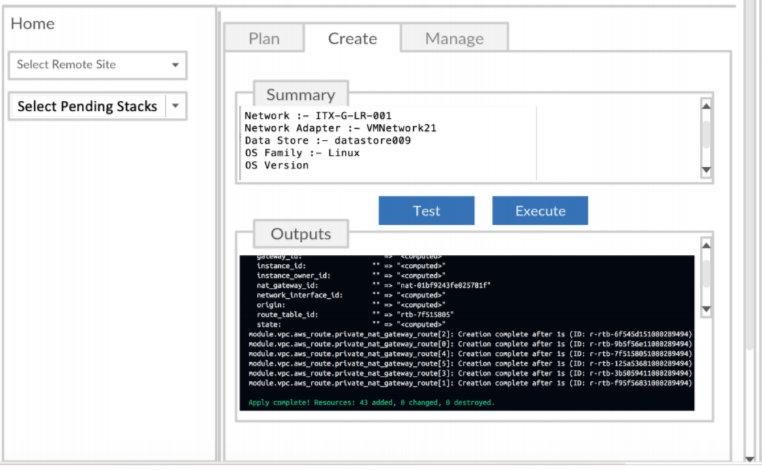Click the private_nat_gateway_route[2] output line
This screenshot has width=762, height=470.
(470, 334)
